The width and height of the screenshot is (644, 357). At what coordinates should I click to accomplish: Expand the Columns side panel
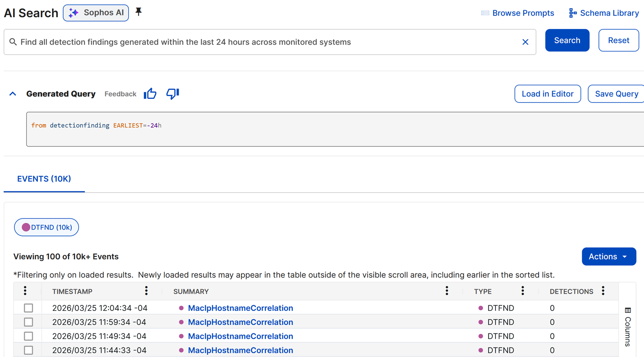628,326
